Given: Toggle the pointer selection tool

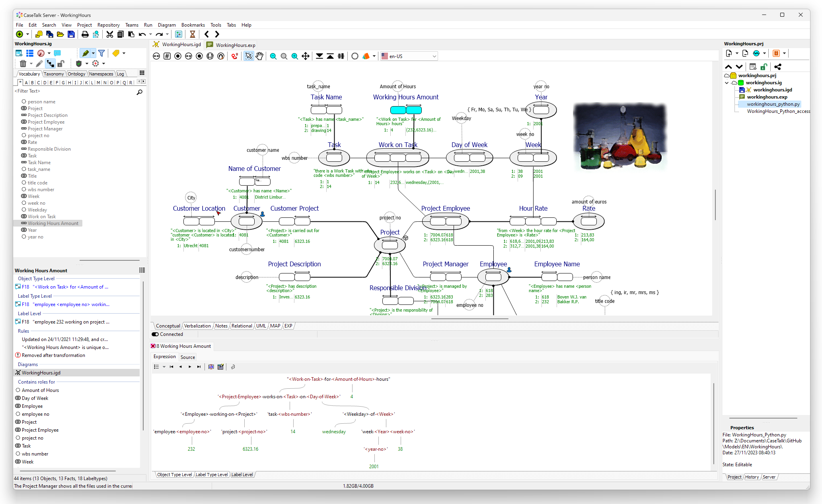Looking at the screenshot, I should [249, 56].
